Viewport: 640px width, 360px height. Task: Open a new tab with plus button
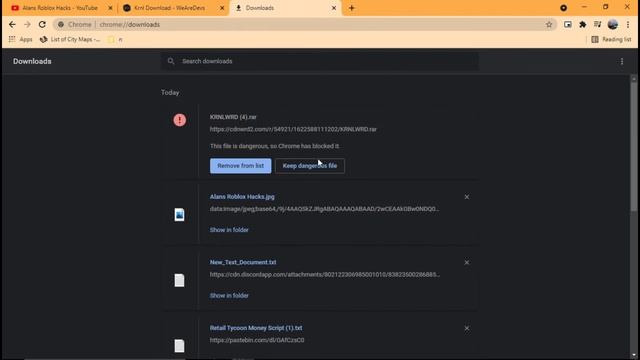coord(351,8)
